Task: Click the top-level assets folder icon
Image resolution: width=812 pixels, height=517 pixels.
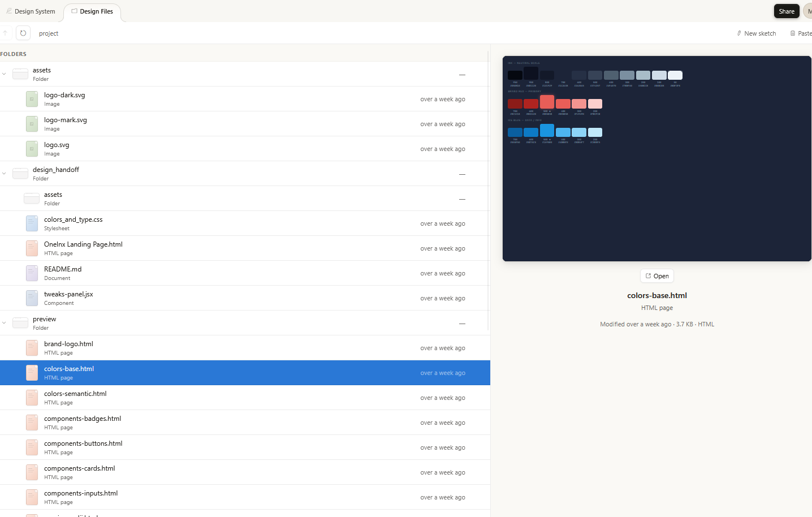Action: coord(20,74)
